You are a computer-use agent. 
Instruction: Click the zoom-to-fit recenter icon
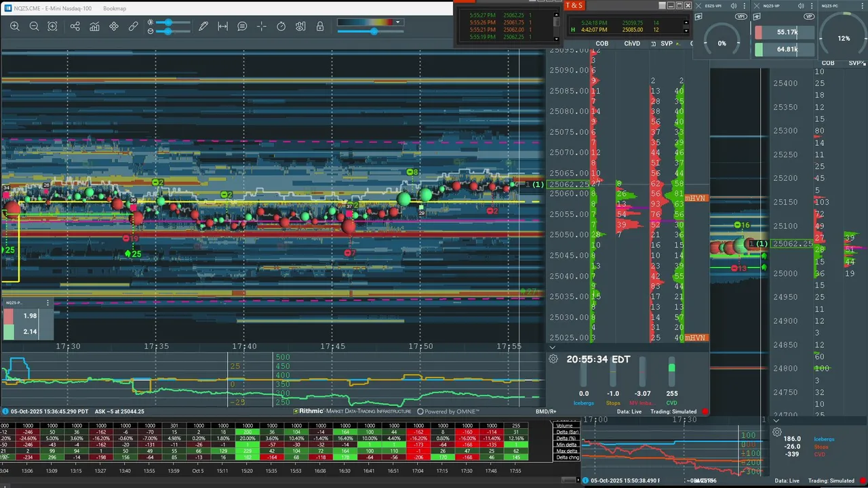52,26
